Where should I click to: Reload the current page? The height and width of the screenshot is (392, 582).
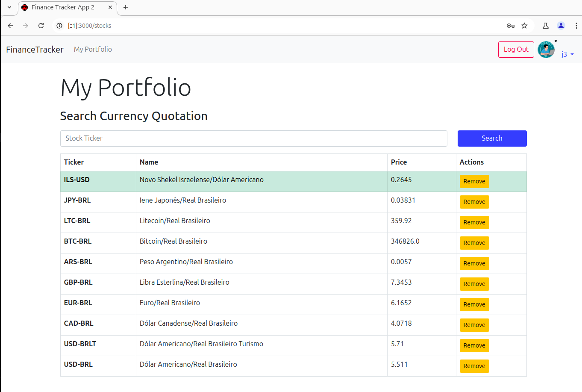[41, 26]
